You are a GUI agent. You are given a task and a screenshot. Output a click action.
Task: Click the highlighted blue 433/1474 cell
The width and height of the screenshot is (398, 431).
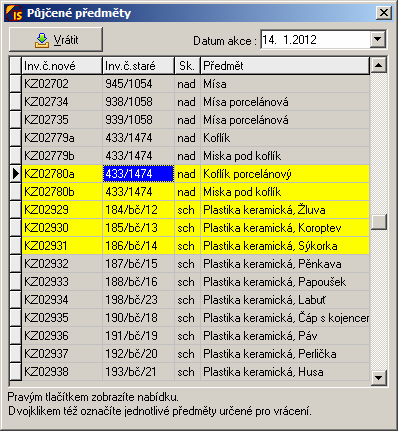(x=138, y=174)
